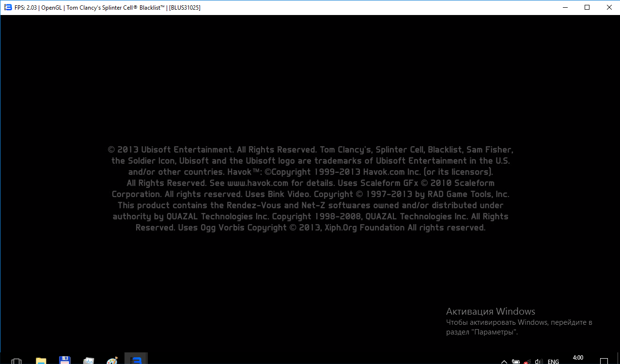Click the '© 2013 Ubisoft Entertainment' text

[171, 150]
